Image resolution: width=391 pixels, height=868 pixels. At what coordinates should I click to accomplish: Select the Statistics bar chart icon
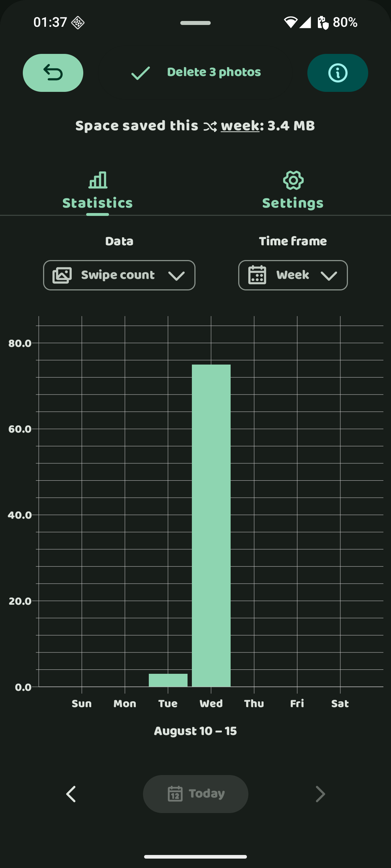98,180
